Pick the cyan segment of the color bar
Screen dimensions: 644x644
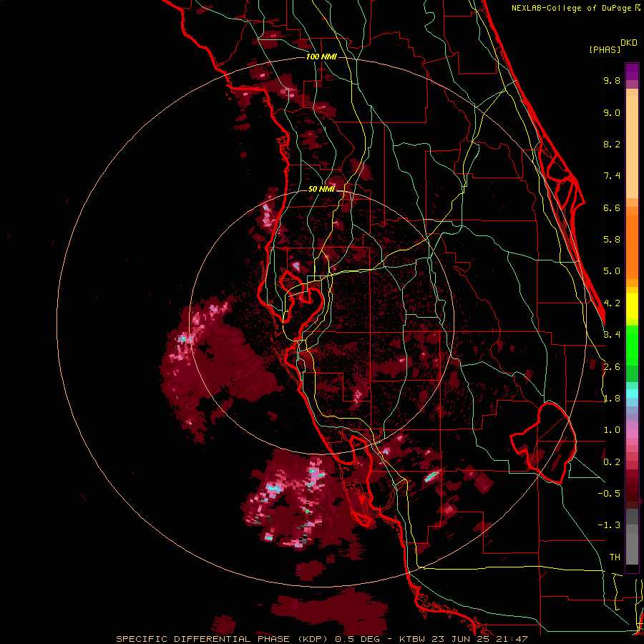[x=632, y=393]
